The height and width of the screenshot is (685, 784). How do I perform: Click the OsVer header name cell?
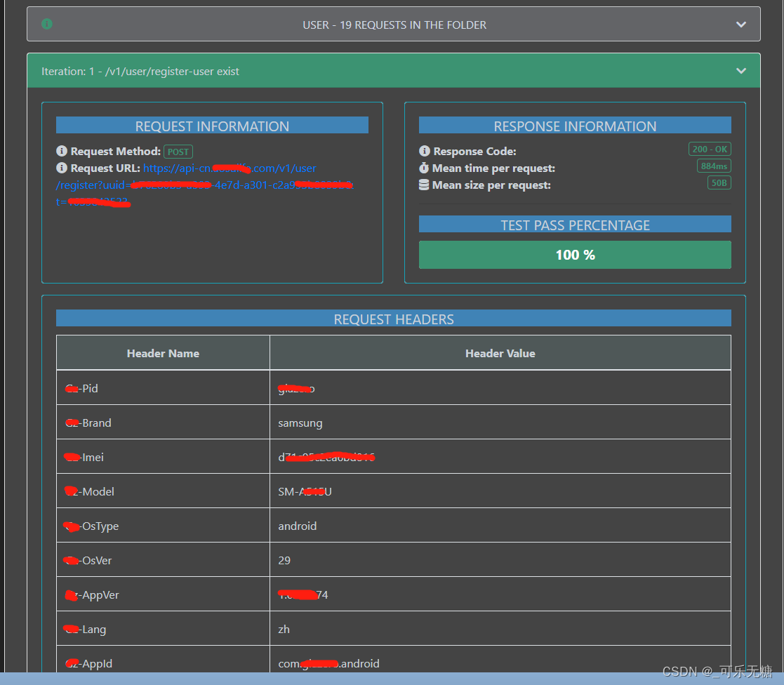tap(163, 560)
